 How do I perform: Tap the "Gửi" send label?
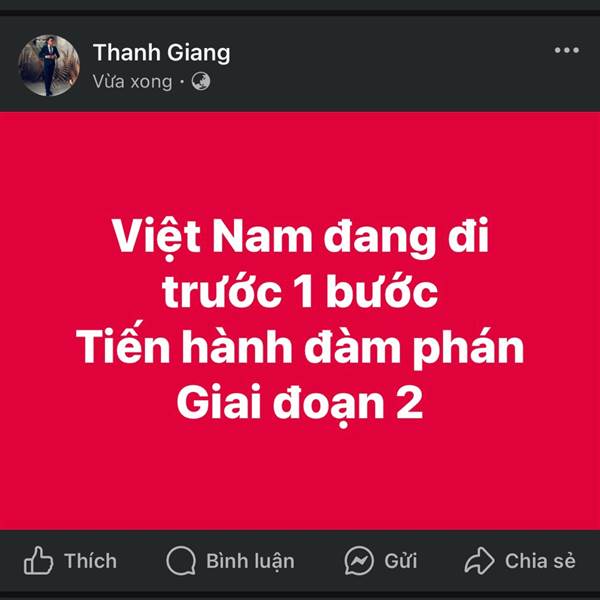(401, 561)
